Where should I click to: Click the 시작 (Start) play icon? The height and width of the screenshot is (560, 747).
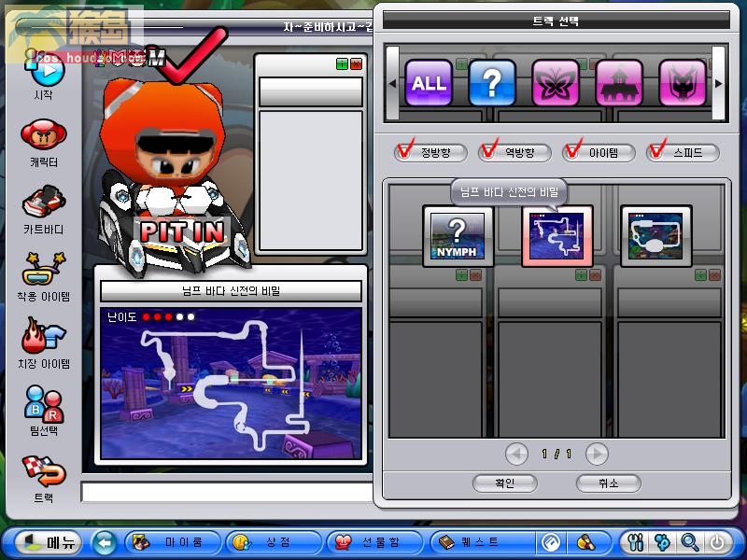[x=46, y=72]
